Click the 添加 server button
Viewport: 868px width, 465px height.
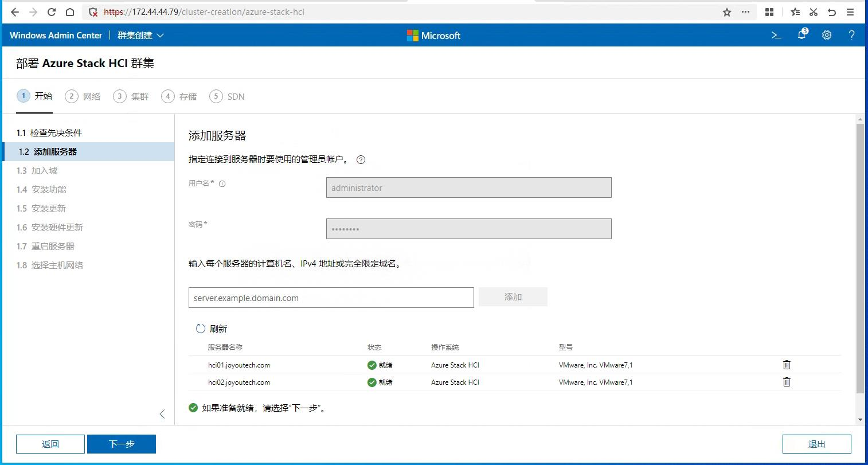click(513, 297)
